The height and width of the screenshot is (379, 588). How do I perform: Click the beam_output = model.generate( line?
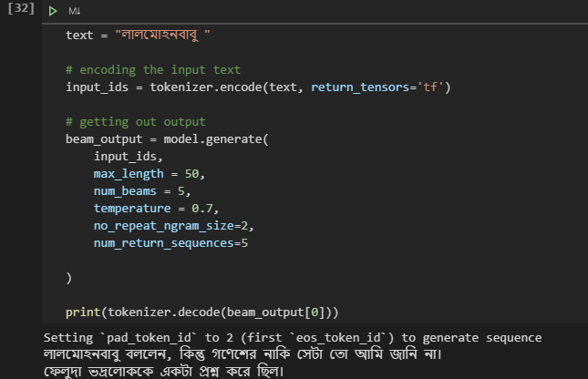[x=167, y=139]
